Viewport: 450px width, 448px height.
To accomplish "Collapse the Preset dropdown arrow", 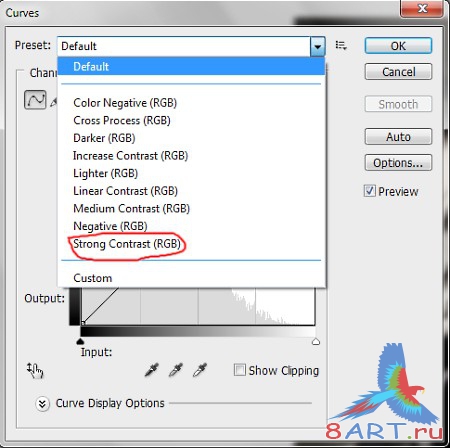I will coord(318,46).
